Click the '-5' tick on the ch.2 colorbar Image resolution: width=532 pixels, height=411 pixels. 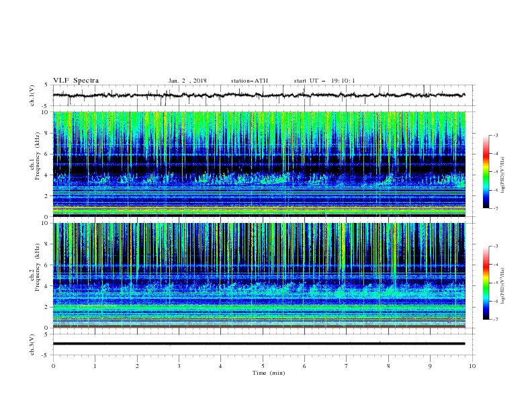point(496,283)
